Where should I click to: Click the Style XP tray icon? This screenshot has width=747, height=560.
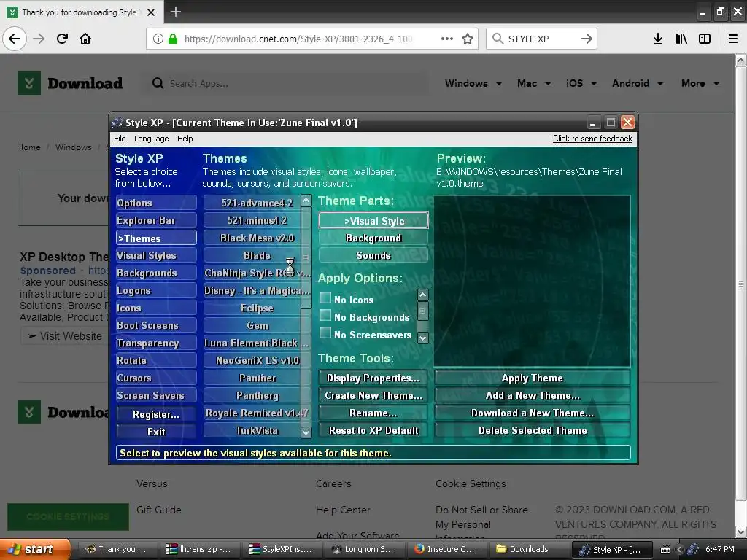pyautogui.click(x=693, y=550)
